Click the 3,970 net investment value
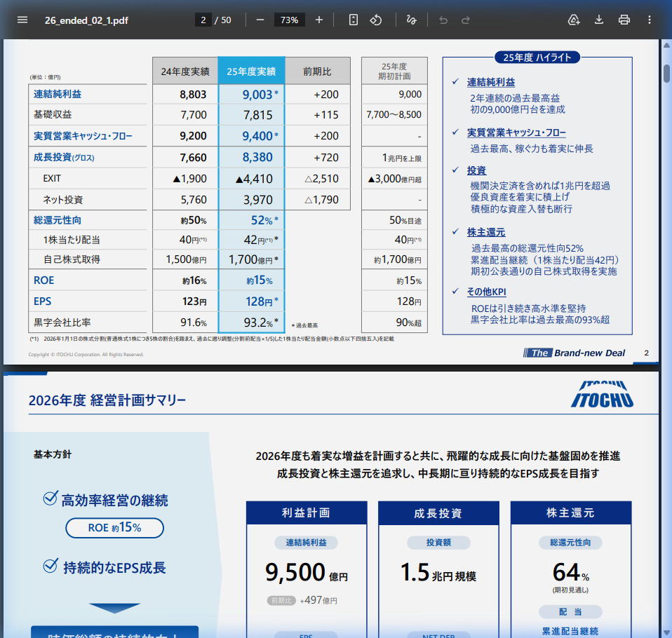 point(257,200)
